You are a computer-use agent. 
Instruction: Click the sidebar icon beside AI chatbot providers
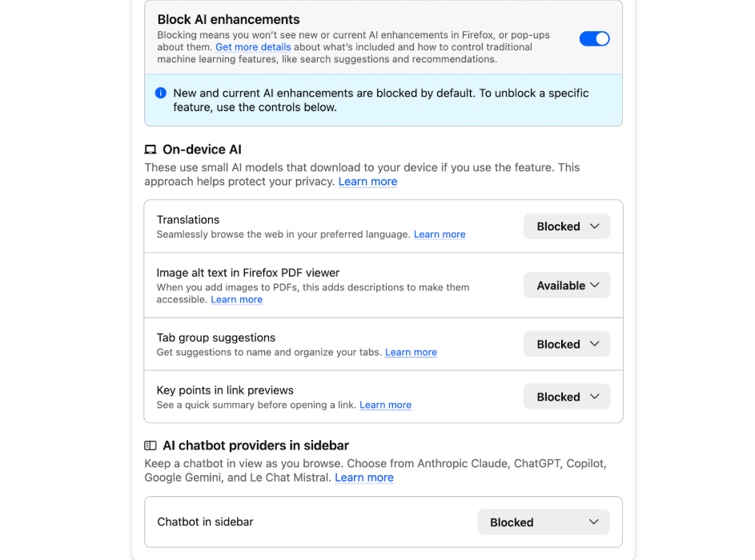[149, 445]
